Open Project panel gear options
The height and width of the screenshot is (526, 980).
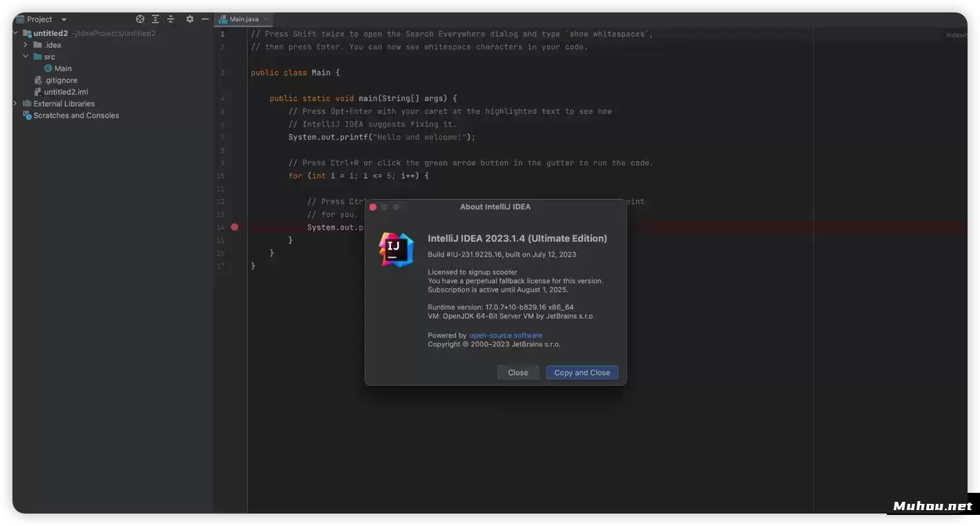coord(190,19)
